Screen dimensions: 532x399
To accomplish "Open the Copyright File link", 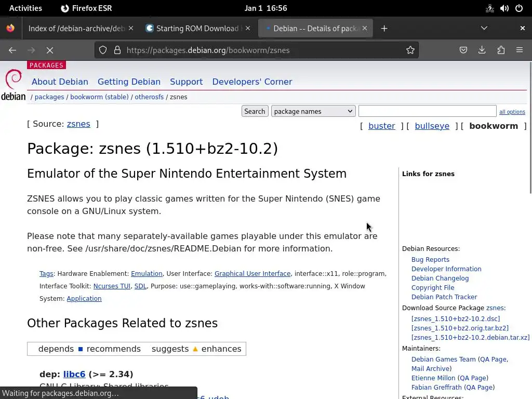I will click(433, 288).
